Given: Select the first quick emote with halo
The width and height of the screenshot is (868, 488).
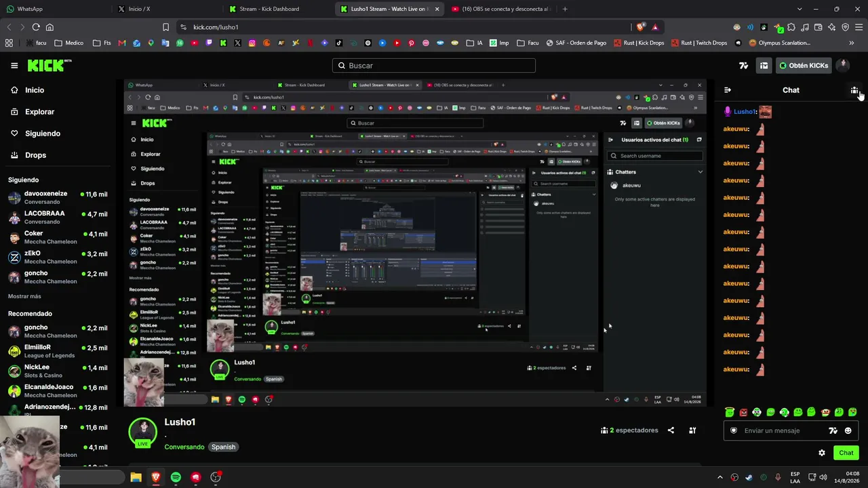Looking at the screenshot, I should tap(730, 412).
